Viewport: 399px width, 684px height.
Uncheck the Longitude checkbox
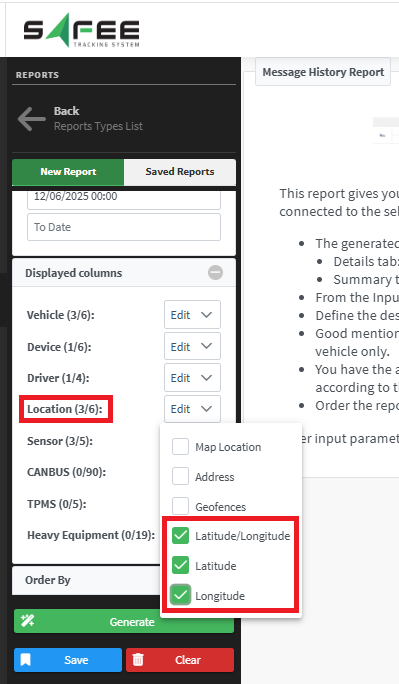(180, 595)
